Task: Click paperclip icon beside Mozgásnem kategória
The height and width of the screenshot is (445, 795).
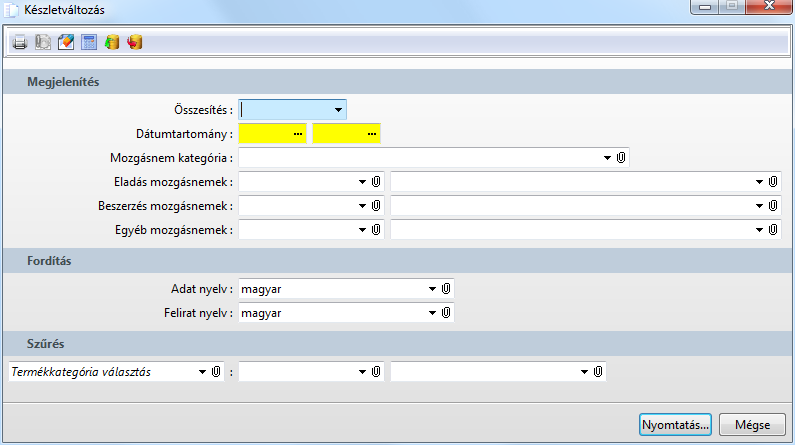Action: pos(621,158)
